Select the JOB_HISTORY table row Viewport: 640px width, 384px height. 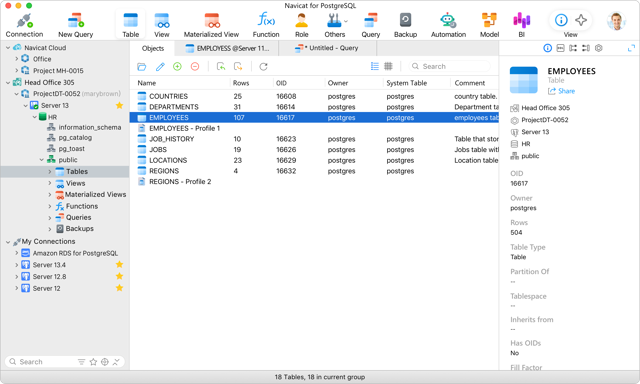point(314,139)
